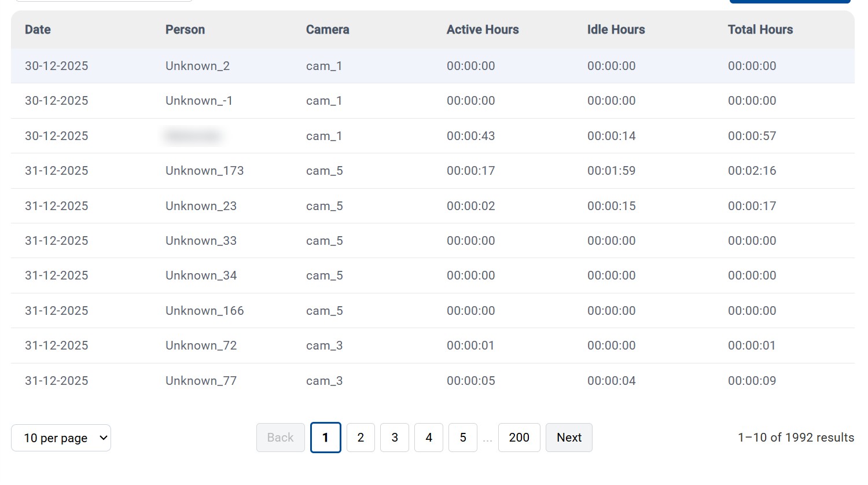Select the Unknown_34 person cell

click(x=201, y=275)
